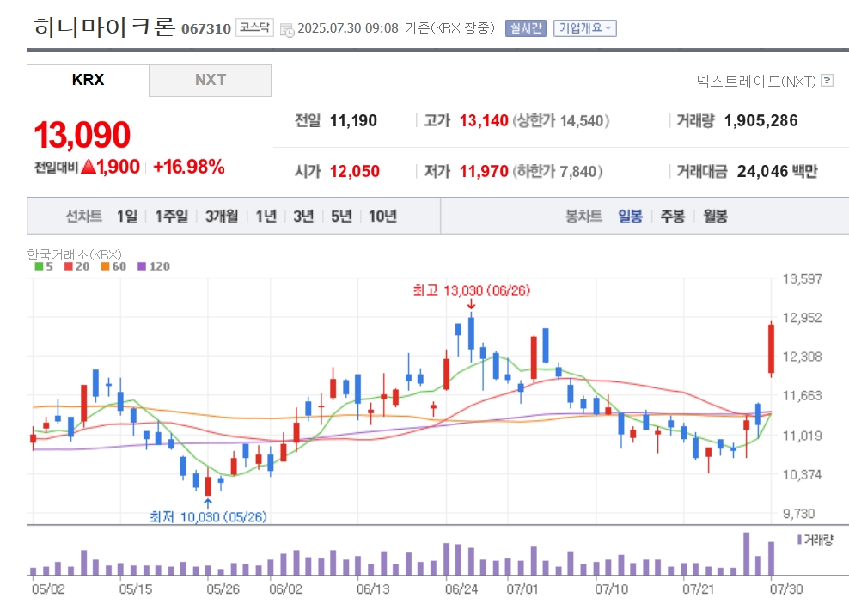
Task: Select the 주봉 weekly candle chart
Action: click(x=673, y=217)
